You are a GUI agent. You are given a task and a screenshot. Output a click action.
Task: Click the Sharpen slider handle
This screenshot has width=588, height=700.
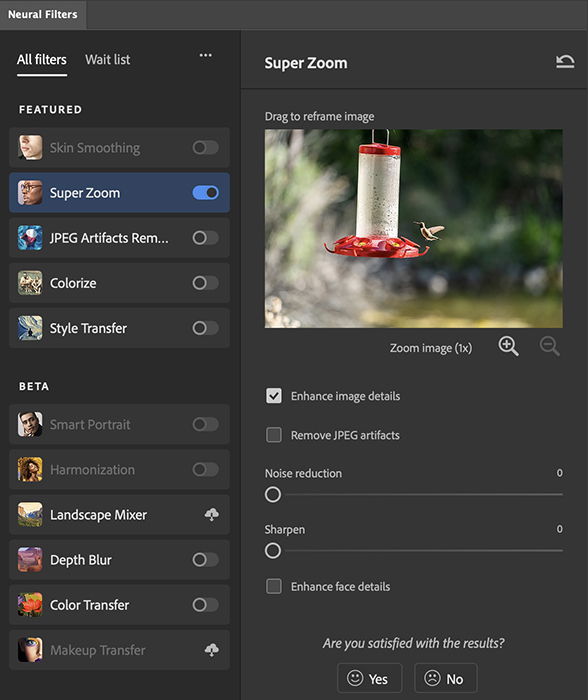(273, 551)
